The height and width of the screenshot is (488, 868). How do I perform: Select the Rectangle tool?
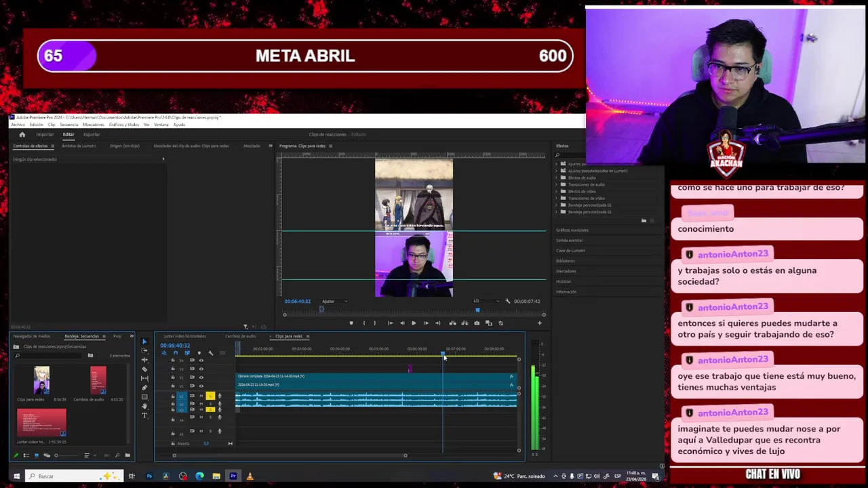pos(144,397)
